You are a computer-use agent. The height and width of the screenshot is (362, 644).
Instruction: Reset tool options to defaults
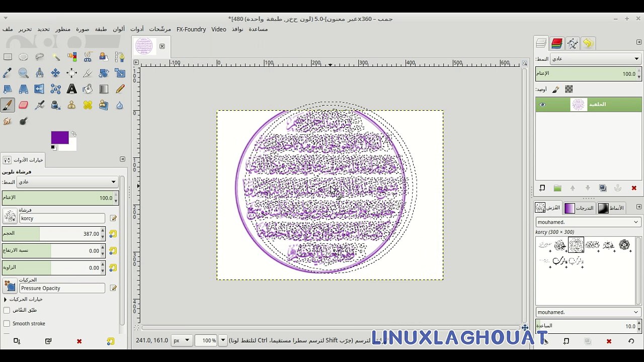(x=110, y=341)
